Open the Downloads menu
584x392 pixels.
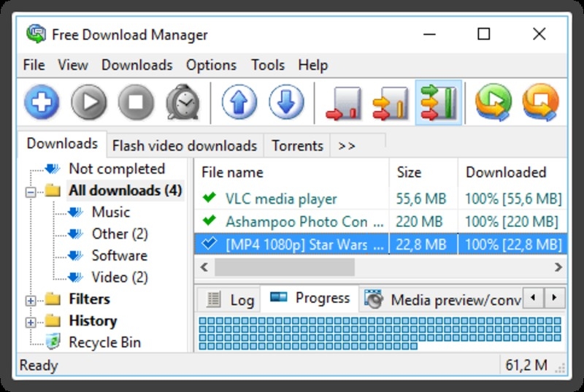(x=137, y=65)
